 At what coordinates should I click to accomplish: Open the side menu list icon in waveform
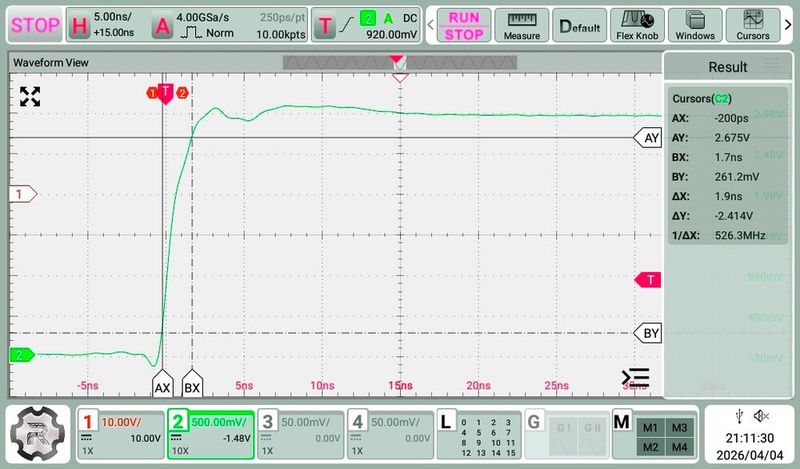tap(635, 378)
